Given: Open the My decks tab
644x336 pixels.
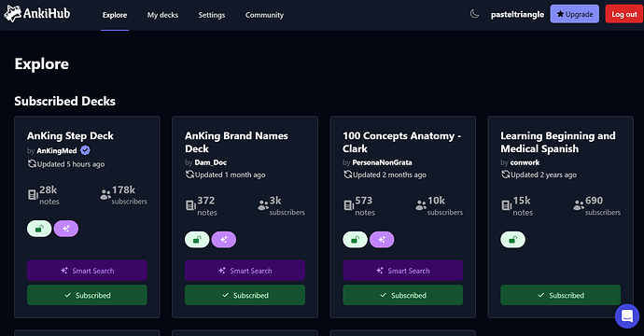Looking at the screenshot, I should [x=162, y=15].
